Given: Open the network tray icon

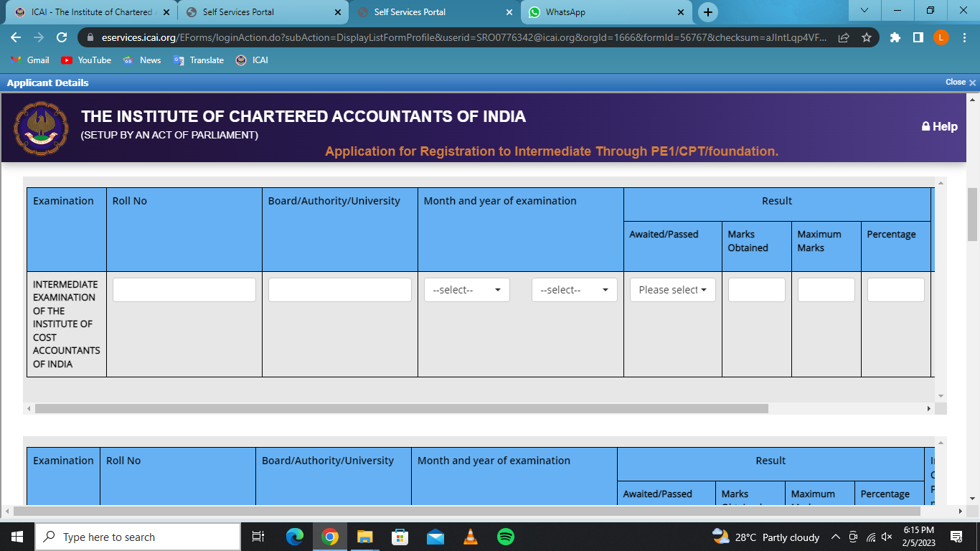Looking at the screenshot, I should [870, 537].
